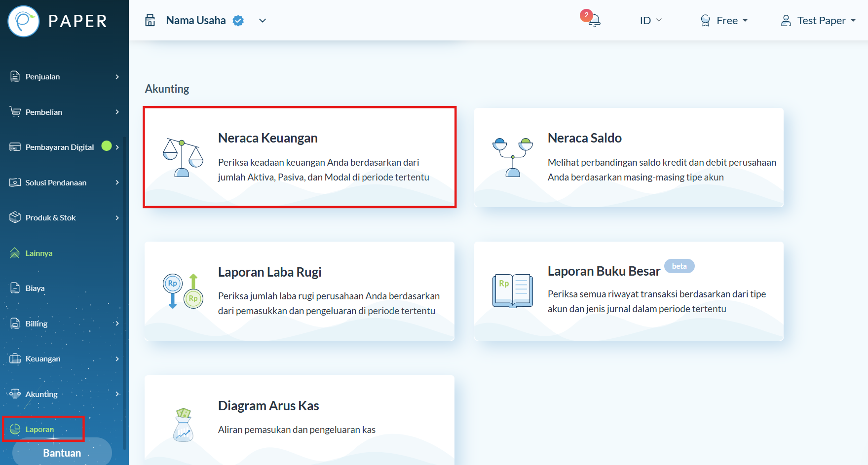The image size is (868, 465).
Task: Open the Neraca Saldo report title
Action: pyautogui.click(x=585, y=138)
